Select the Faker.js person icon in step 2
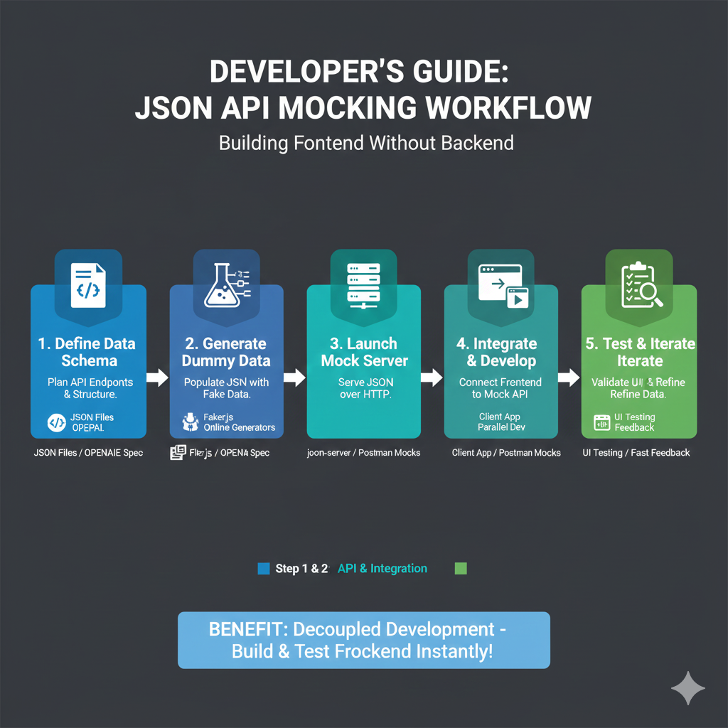 [x=191, y=421]
